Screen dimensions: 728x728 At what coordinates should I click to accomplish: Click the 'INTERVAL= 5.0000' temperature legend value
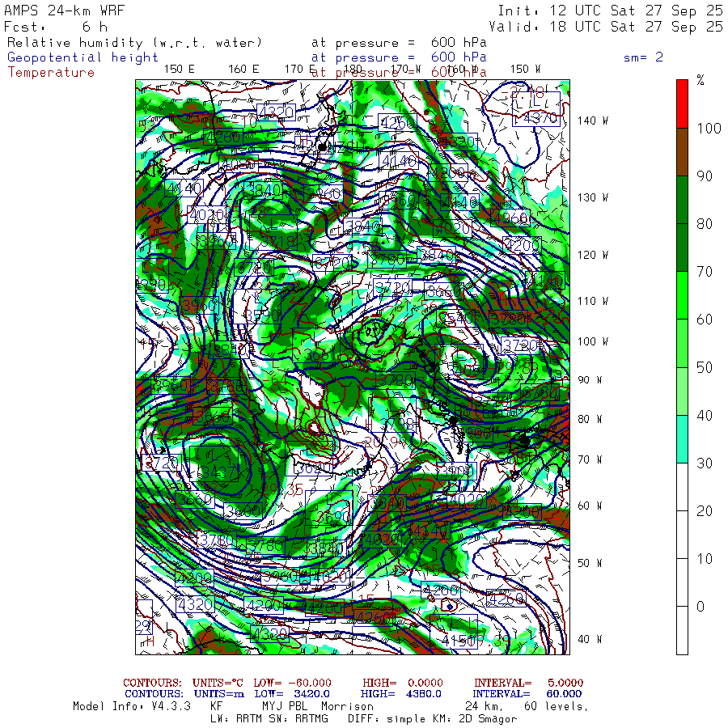click(528, 683)
